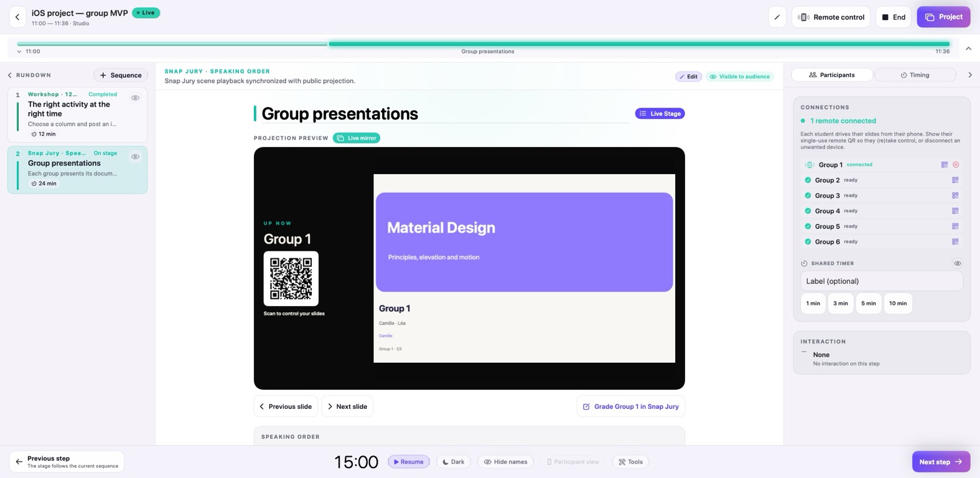Click the Shared Timer clock icon
The width and height of the screenshot is (980, 478).
point(804,263)
